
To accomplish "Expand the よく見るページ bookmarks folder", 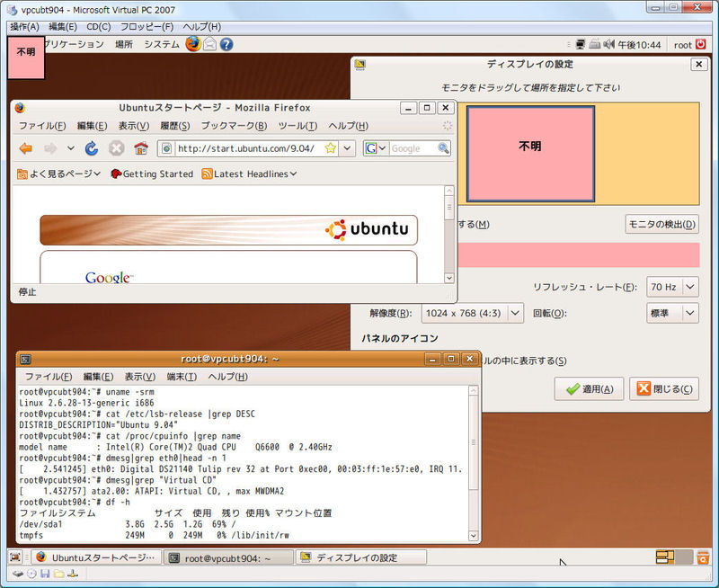I will [58, 174].
